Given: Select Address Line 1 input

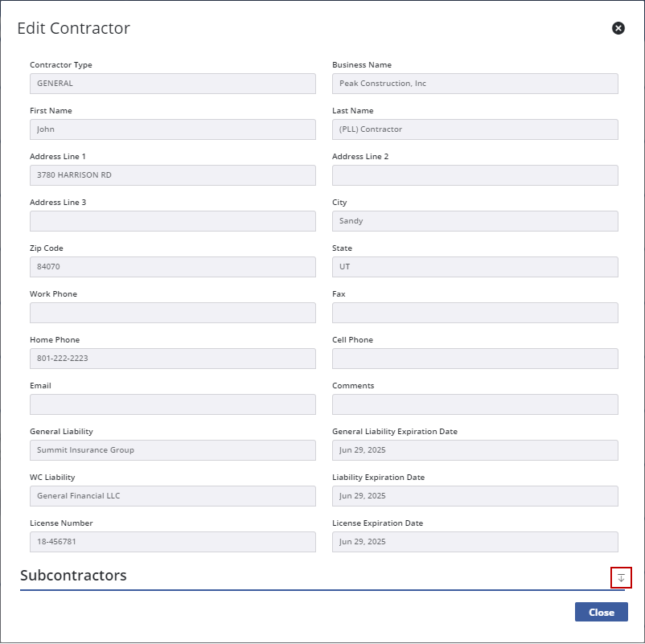Looking at the screenshot, I should 172,175.
